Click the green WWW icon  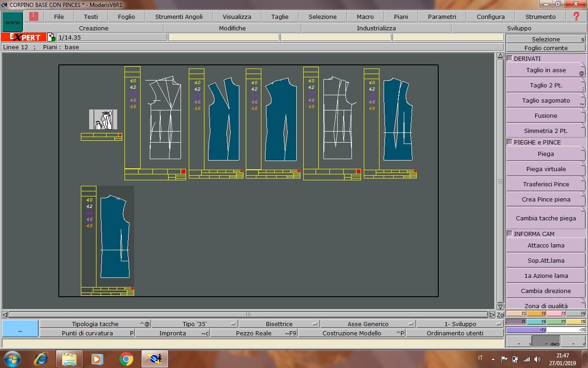[x=12, y=22]
